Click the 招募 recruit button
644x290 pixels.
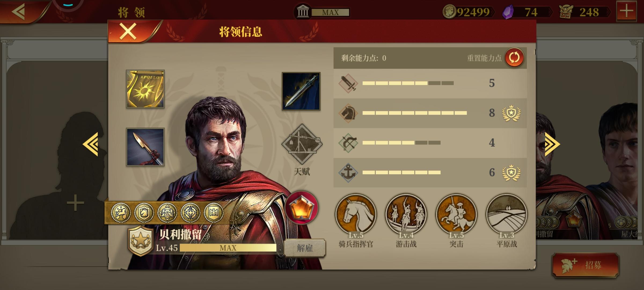point(586,265)
